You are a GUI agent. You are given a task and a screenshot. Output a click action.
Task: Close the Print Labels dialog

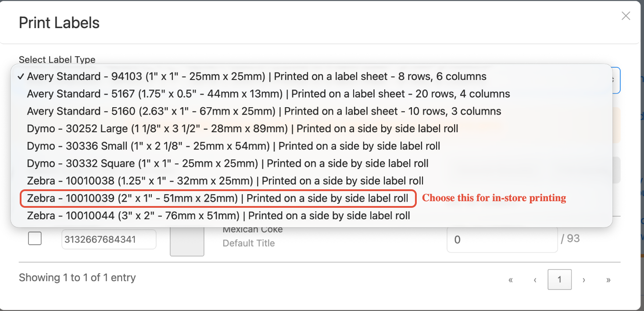click(626, 16)
